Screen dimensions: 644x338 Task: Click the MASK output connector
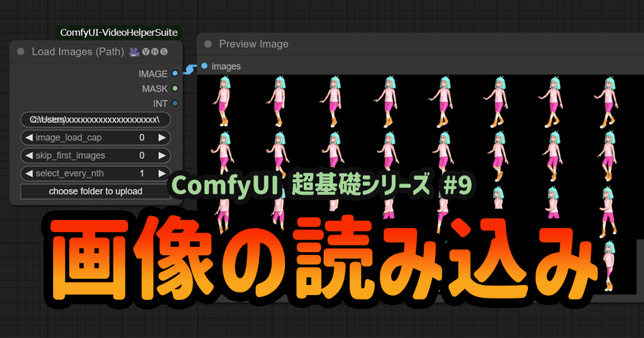175,89
